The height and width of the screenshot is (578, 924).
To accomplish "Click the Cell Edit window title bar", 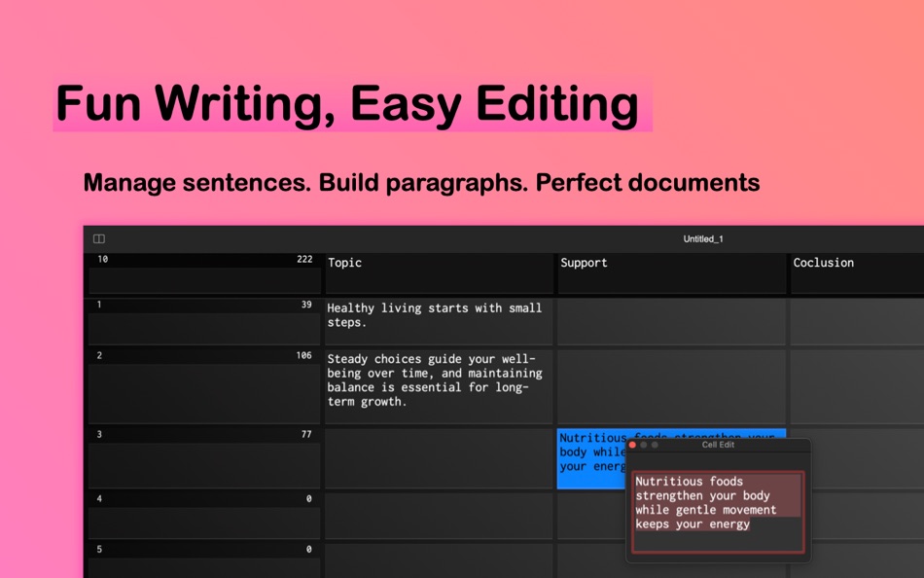I will point(718,445).
